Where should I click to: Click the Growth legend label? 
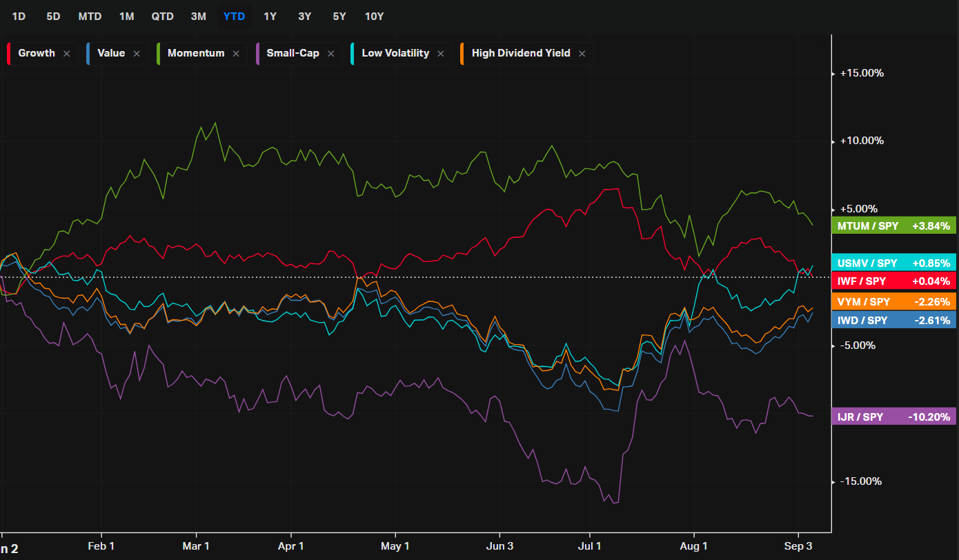pos(37,53)
